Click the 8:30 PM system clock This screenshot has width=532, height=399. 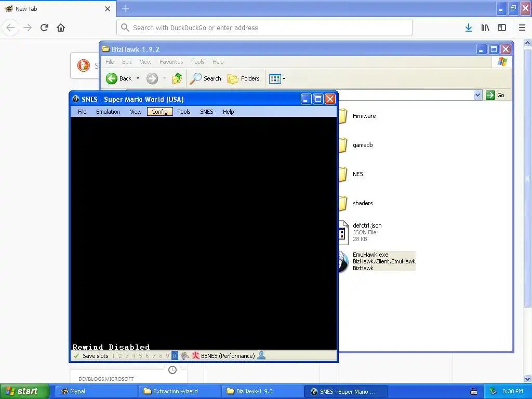[x=512, y=391]
